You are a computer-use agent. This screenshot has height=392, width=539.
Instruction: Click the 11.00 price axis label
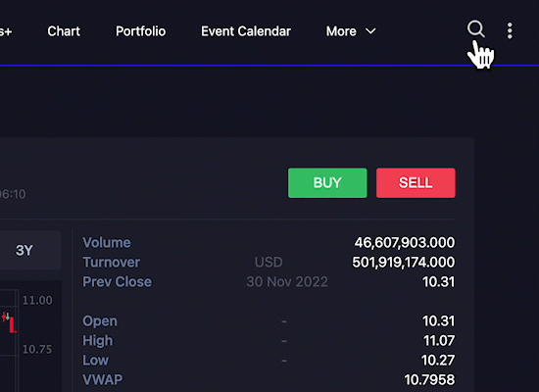[37, 300]
